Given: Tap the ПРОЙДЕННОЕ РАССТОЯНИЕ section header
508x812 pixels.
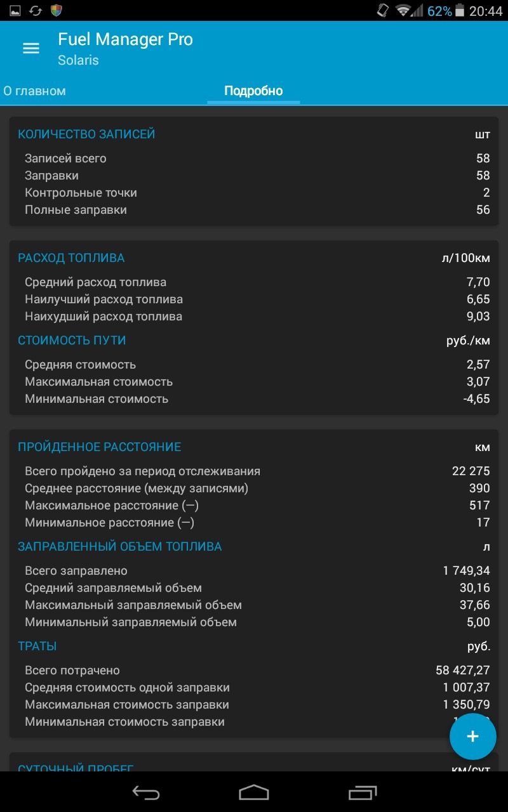Looking at the screenshot, I should point(99,447).
